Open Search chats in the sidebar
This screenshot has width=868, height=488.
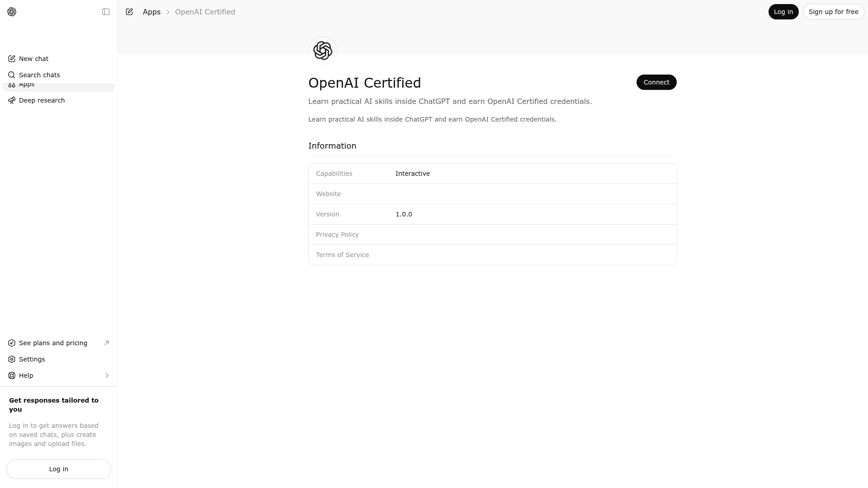(x=59, y=75)
